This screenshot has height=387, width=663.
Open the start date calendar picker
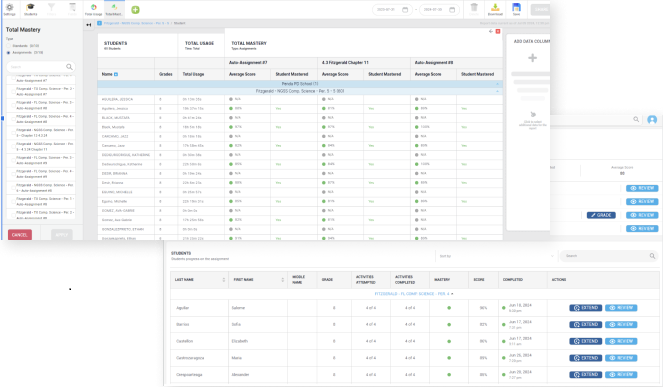[405, 10]
